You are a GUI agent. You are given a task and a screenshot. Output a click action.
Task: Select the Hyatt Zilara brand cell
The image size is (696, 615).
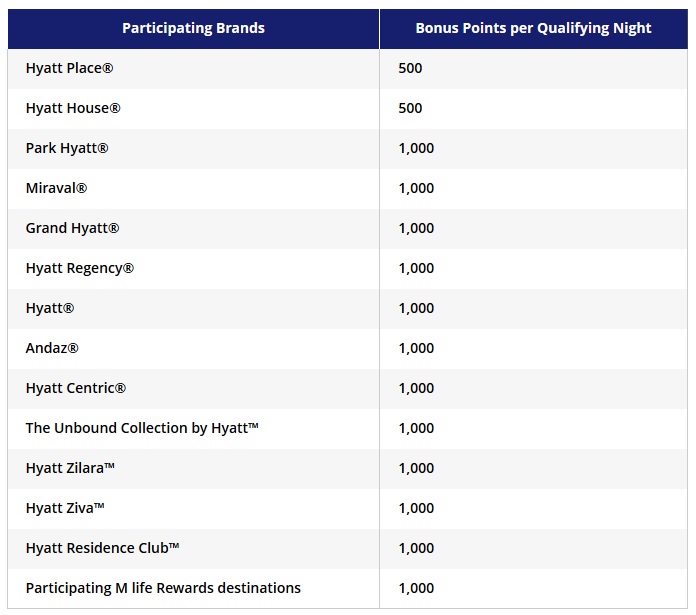(71, 468)
